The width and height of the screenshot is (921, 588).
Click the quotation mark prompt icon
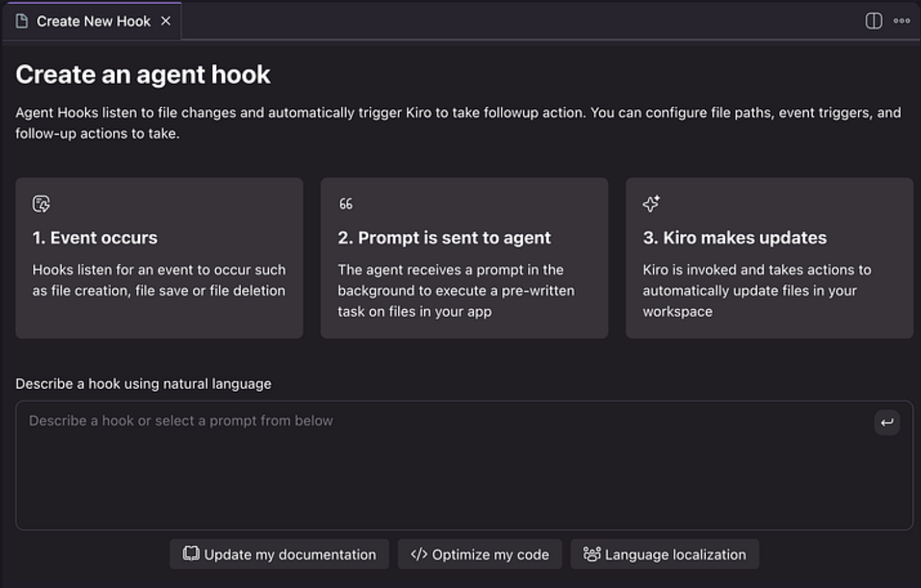tap(346, 203)
